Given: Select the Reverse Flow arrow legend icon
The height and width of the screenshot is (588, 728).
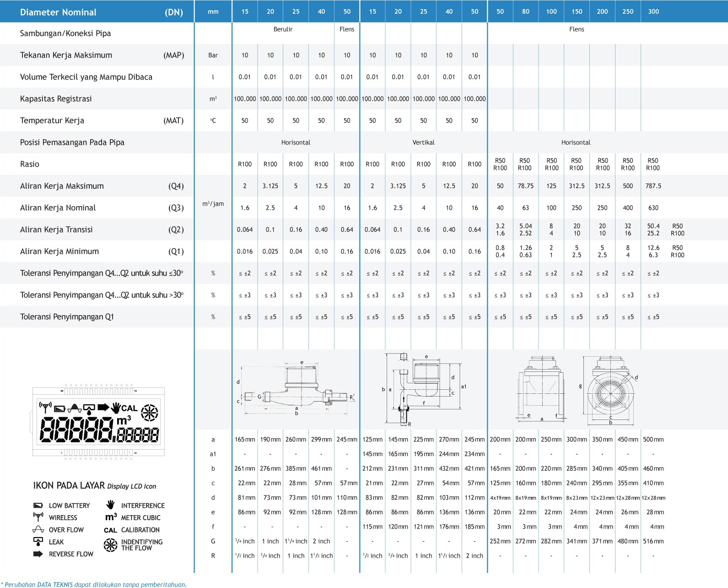Looking at the screenshot, I should click(x=38, y=554).
